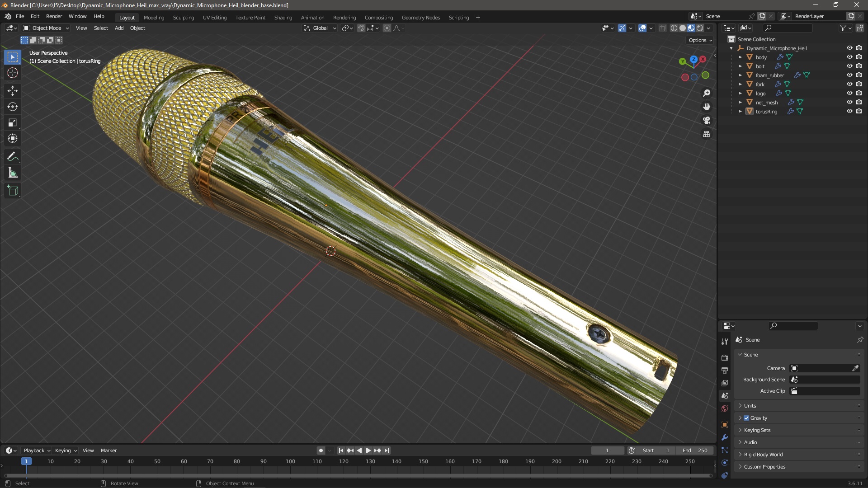Toggle proportional editing

tap(387, 28)
